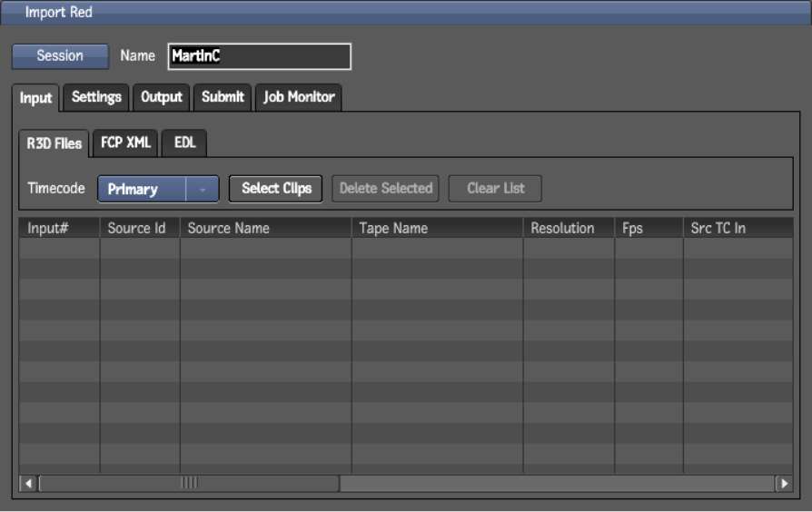Switch to the Settings tab

(x=96, y=97)
